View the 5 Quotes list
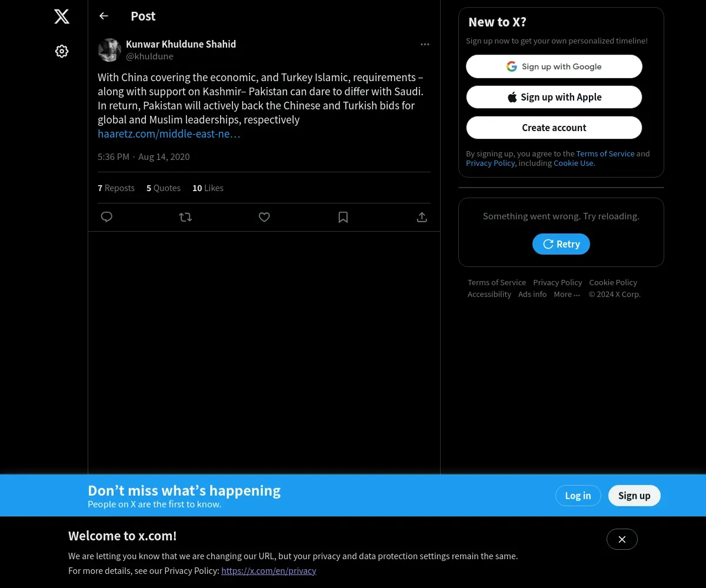 coord(164,188)
